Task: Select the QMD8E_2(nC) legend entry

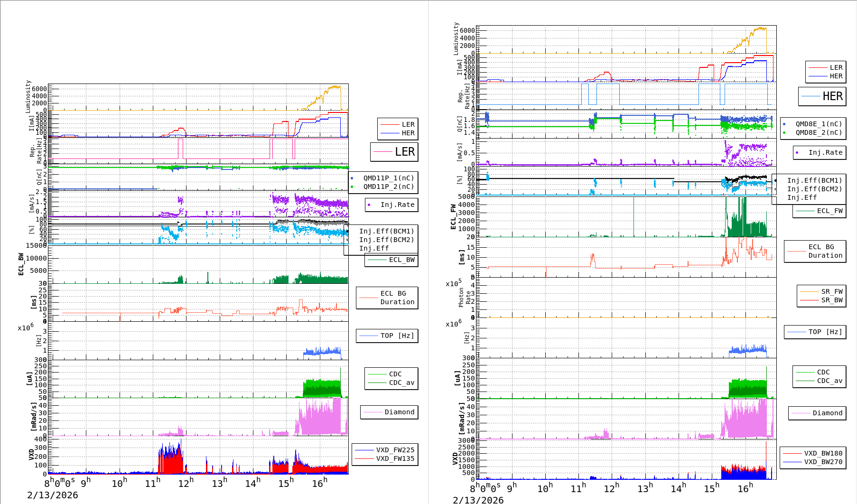Action: [819, 132]
